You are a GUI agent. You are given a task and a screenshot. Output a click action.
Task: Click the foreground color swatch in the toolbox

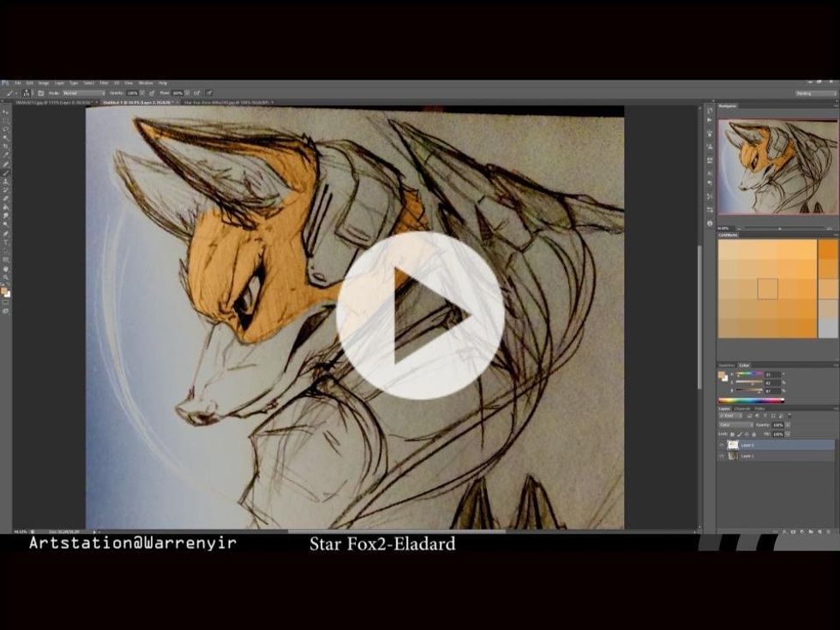coord(4,291)
